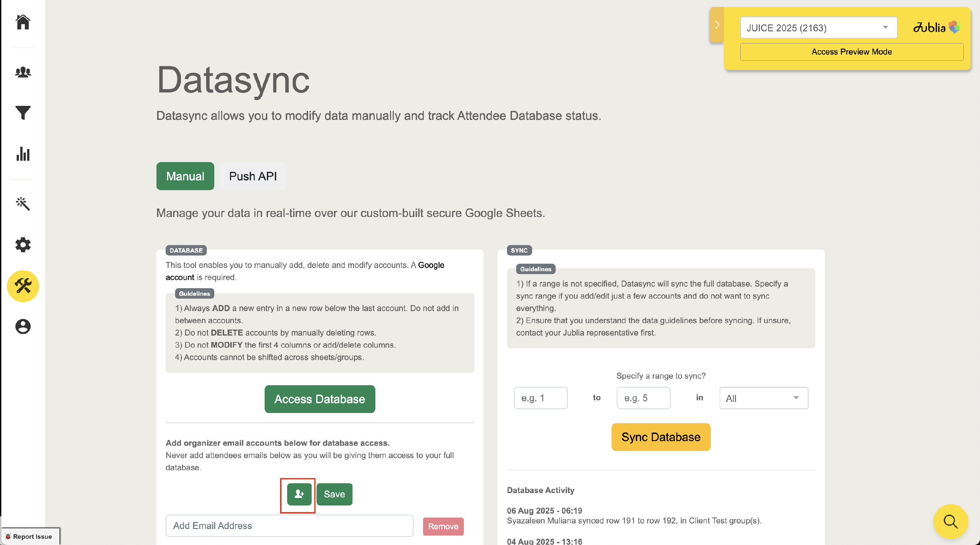Focus the range end field e.g. 5

(x=643, y=398)
